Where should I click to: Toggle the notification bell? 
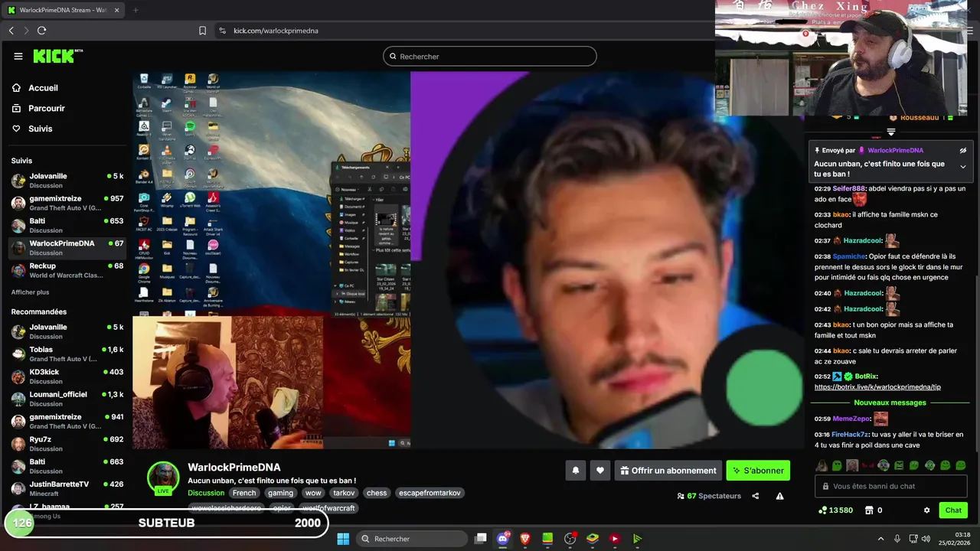tap(576, 471)
